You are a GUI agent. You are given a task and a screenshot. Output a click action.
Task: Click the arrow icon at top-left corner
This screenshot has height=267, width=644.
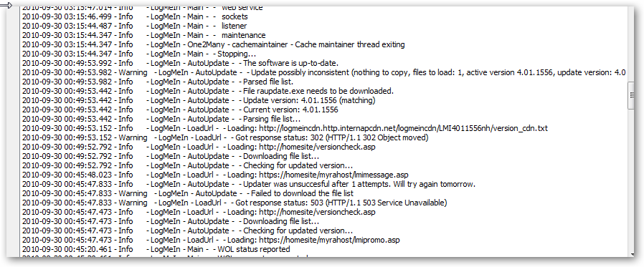coord(6,5)
